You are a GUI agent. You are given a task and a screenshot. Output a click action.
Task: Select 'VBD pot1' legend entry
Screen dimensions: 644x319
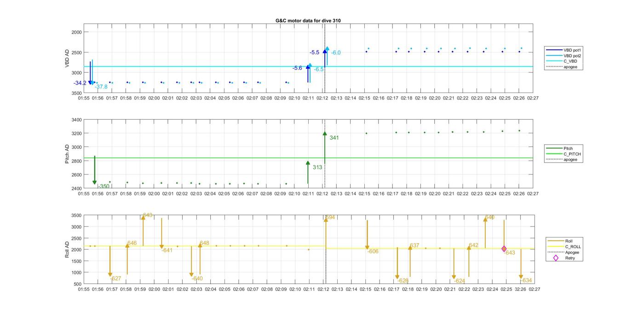tap(563, 50)
